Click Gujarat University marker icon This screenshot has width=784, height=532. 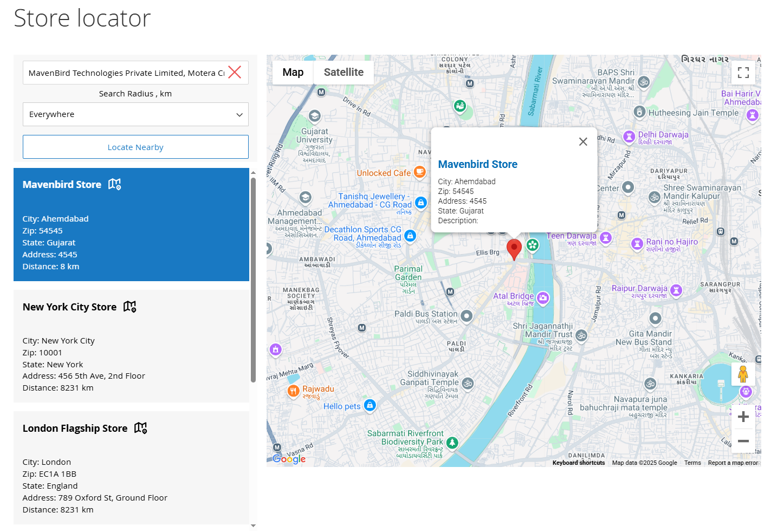[314, 116]
